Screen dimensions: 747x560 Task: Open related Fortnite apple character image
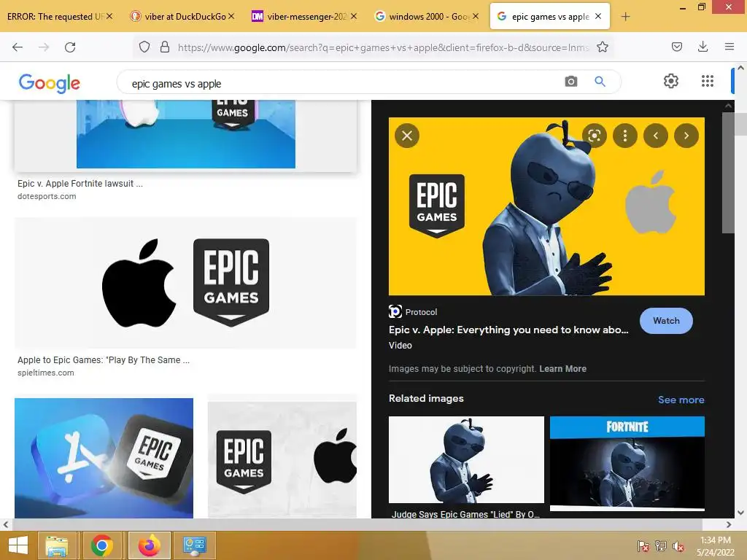click(x=627, y=463)
